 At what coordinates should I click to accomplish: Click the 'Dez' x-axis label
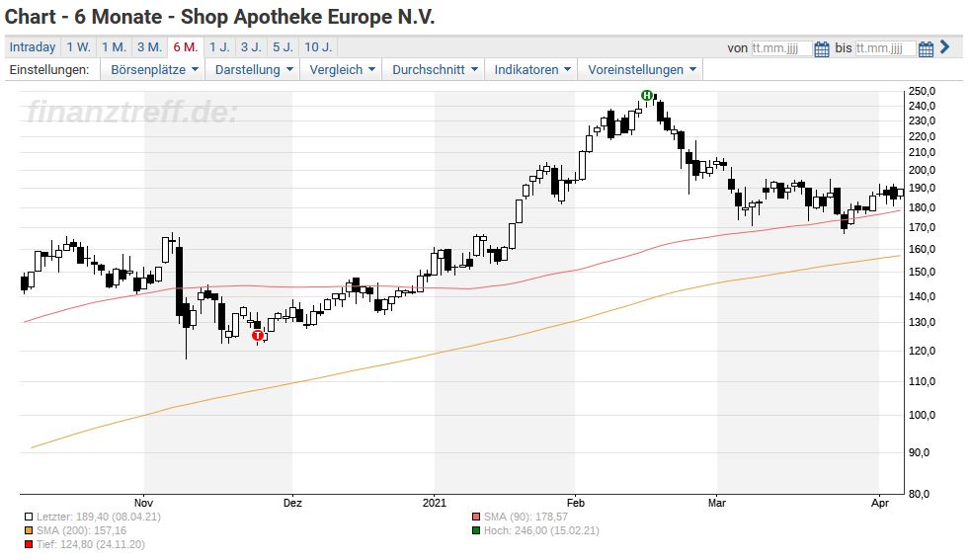292,503
